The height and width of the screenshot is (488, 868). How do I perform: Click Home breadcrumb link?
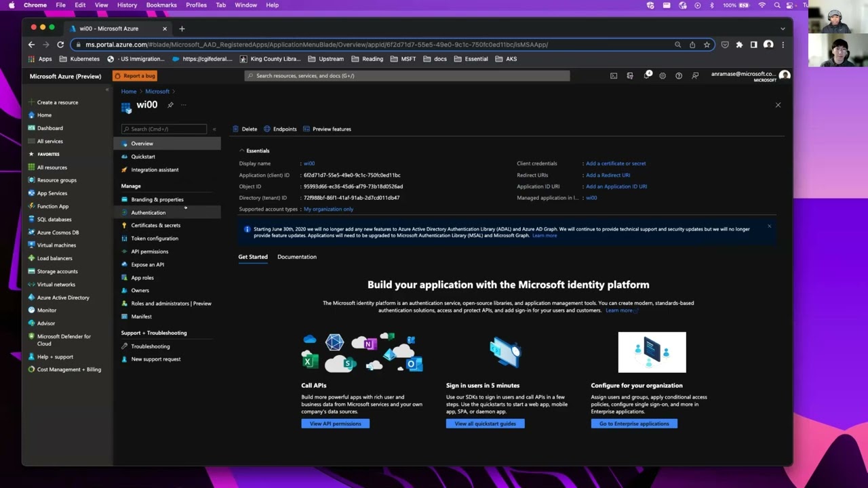click(129, 91)
